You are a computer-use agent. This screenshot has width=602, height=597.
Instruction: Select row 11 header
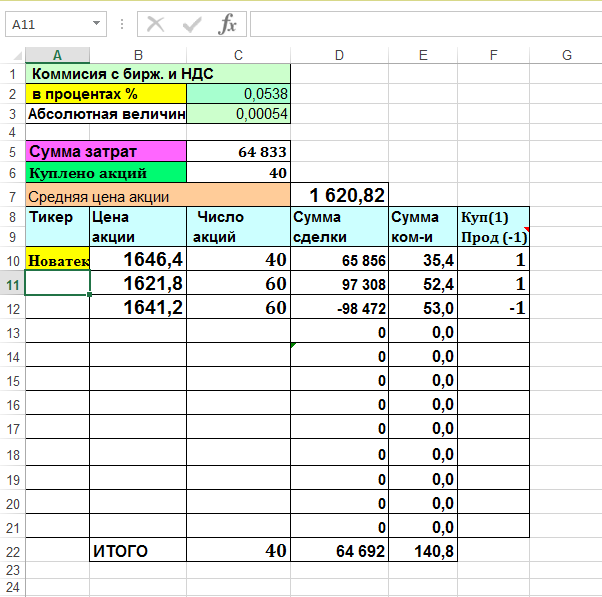pos(13,285)
